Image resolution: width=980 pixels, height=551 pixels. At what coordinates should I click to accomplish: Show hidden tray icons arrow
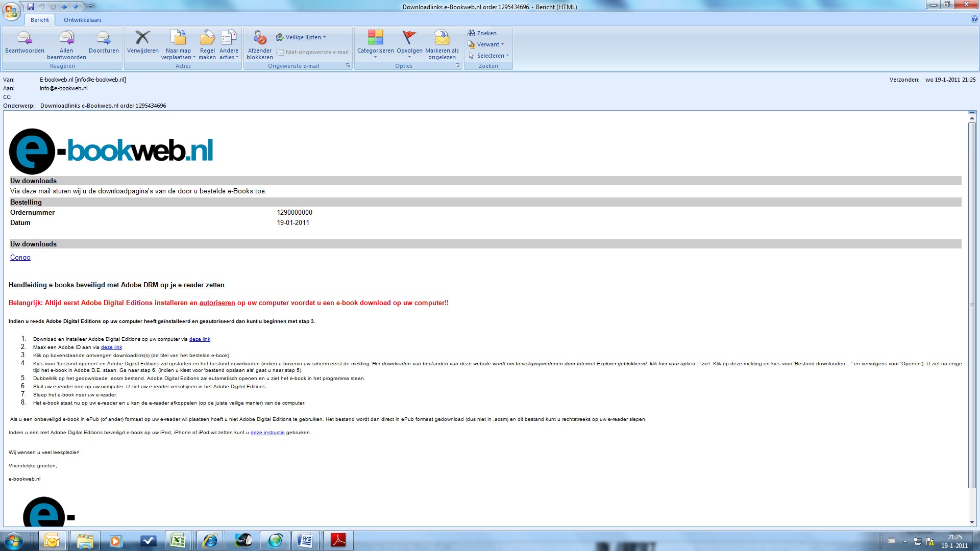[905, 541]
